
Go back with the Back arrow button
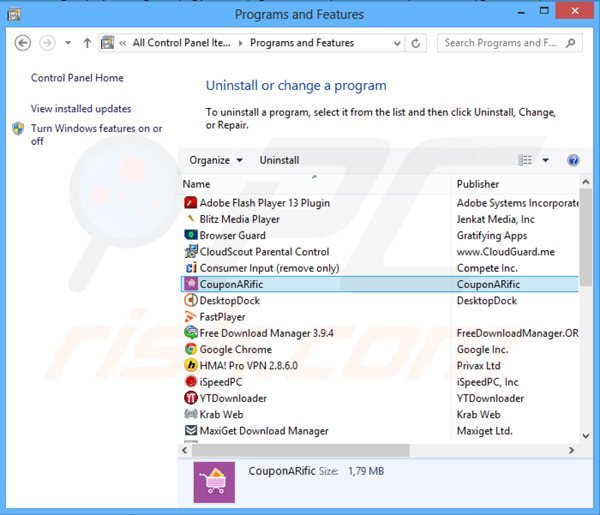point(23,43)
